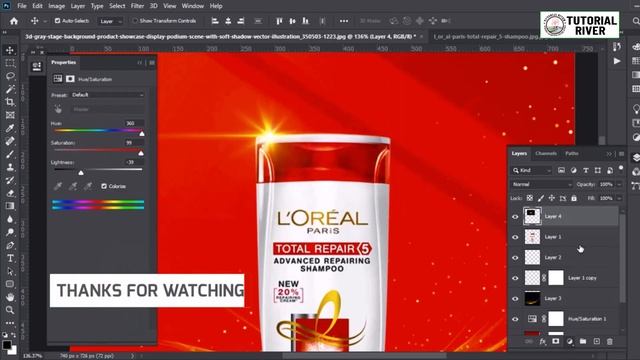
Task: Click the Hue slider handle
Action: [x=142, y=133]
